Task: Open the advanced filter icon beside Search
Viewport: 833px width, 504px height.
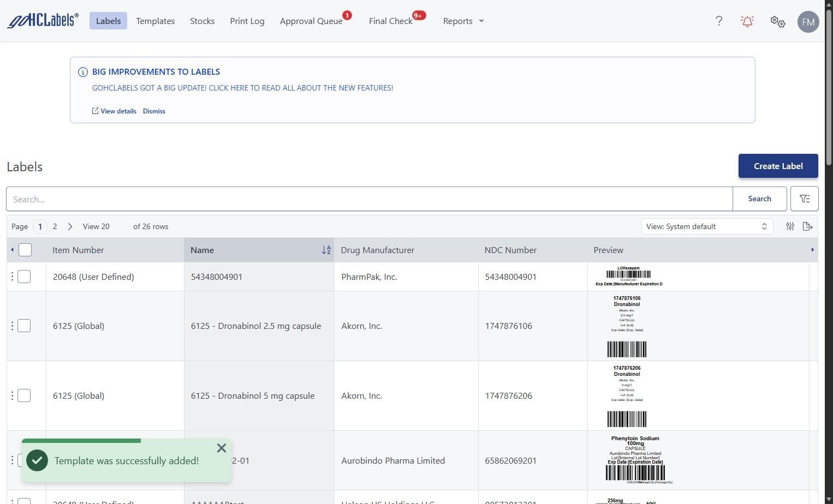Action: (804, 199)
